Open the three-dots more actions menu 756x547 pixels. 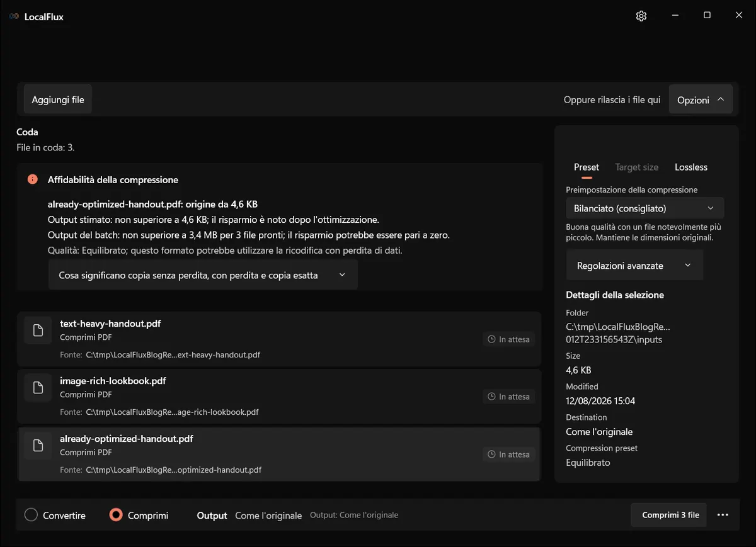(723, 515)
